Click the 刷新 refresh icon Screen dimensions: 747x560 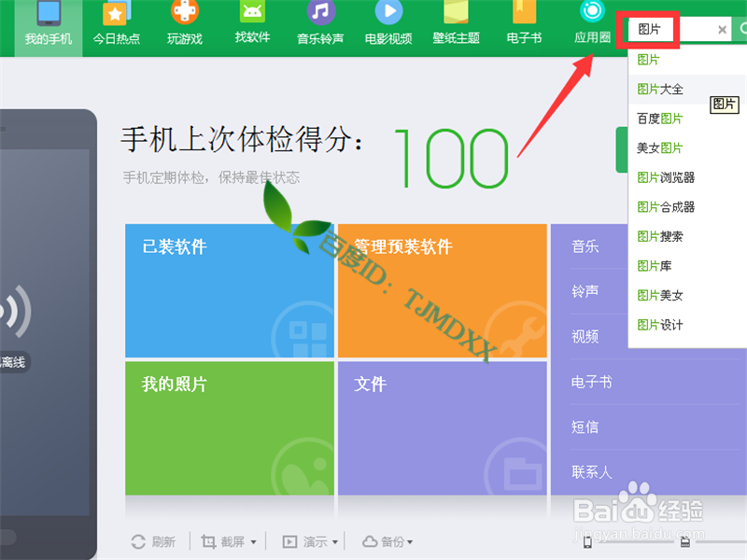[137, 539]
